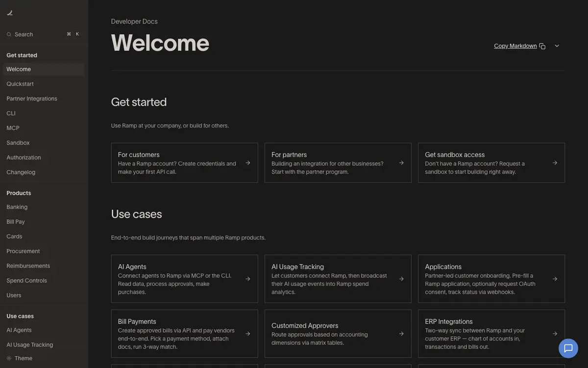
Task: Click the large Welcome page title
Action: (x=160, y=43)
